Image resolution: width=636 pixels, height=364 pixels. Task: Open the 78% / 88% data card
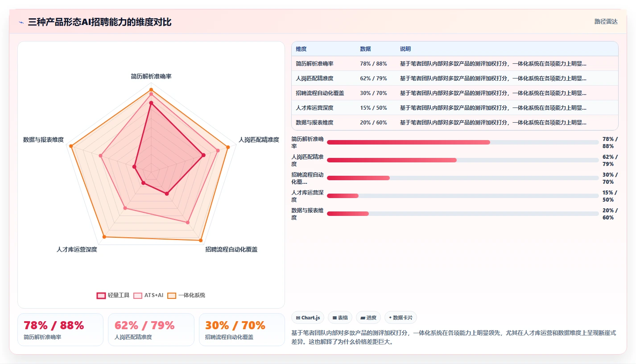point(60,330)
